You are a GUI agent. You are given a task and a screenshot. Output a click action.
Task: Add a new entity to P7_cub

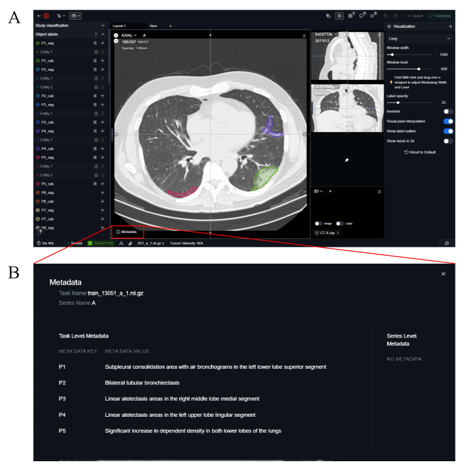tap(102, 219)
